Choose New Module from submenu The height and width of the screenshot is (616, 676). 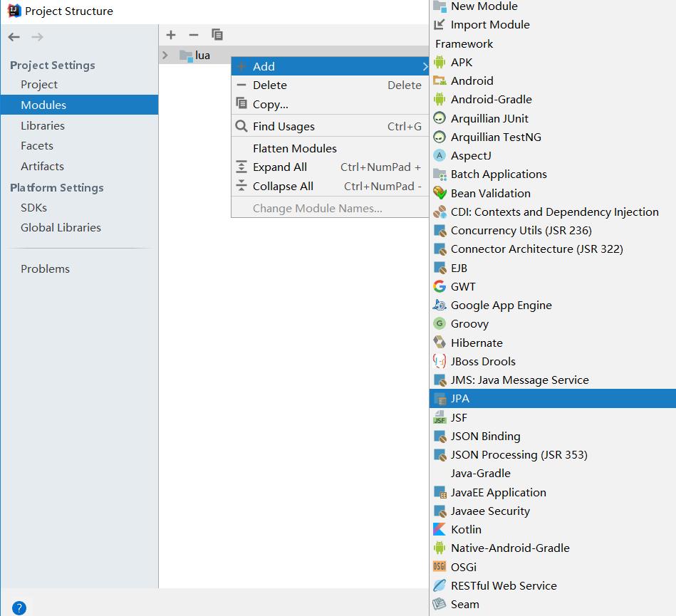pyautogui.click(x=553, y=6)
